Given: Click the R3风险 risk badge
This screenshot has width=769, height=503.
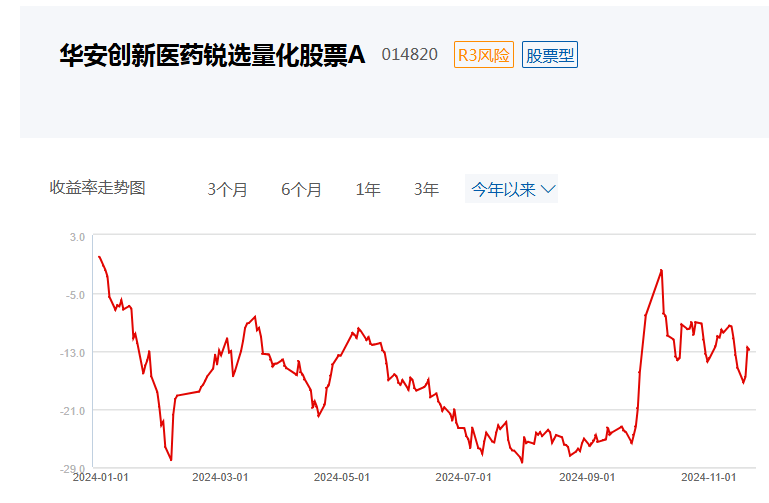Looking at the screenshot, I should [484, 54].
